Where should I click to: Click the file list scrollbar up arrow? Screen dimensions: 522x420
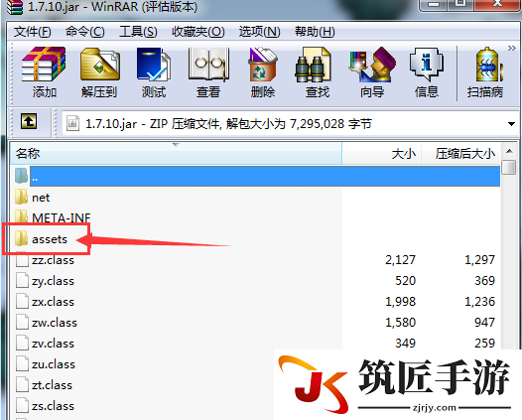pos(509,151)
